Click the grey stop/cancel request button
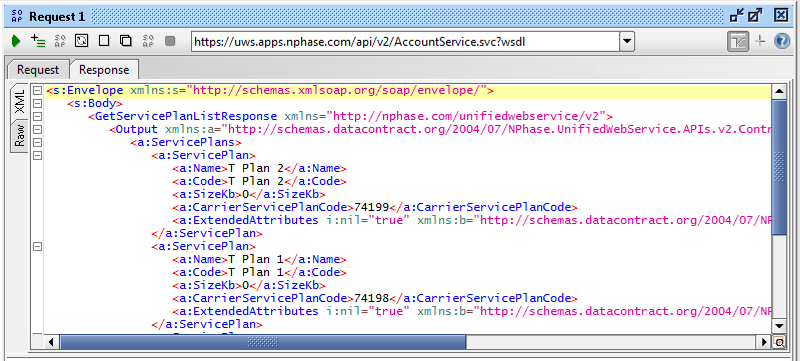 pyautogui.click(x=170, y=41)
